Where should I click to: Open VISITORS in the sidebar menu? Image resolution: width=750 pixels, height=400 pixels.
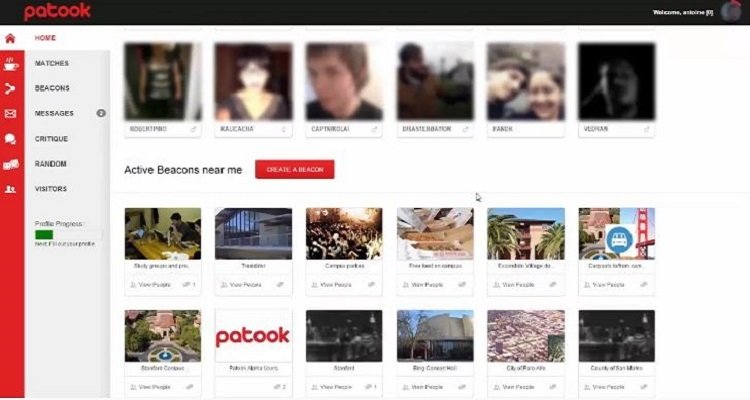pos(51,189)
